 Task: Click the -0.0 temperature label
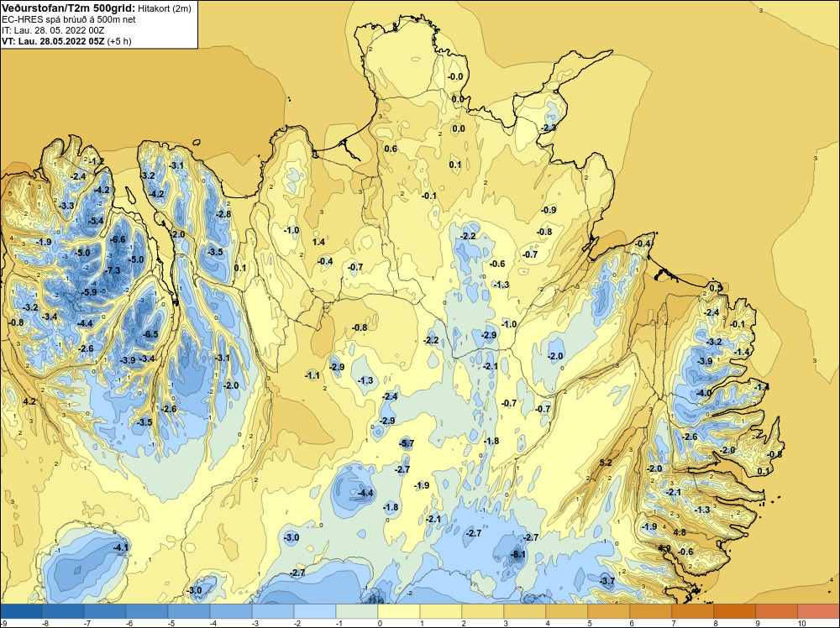tap(455, 77)
